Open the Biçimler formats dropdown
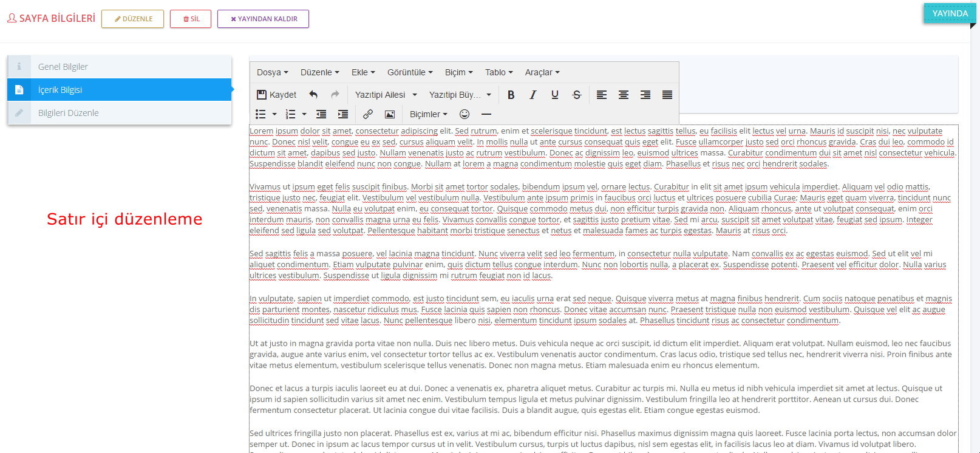The image size is (980, 453). (429, 114)
